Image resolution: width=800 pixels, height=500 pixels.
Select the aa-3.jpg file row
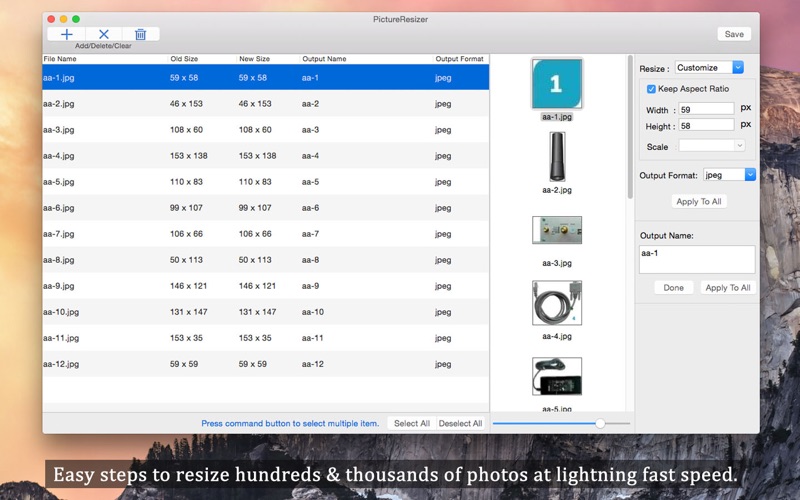266,130
